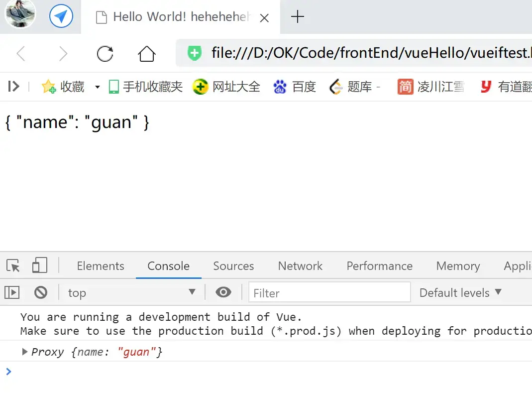The width and height of the screenshot is (532, 393).
Task: Switch to the Network tab
Action: coord(300,266)
